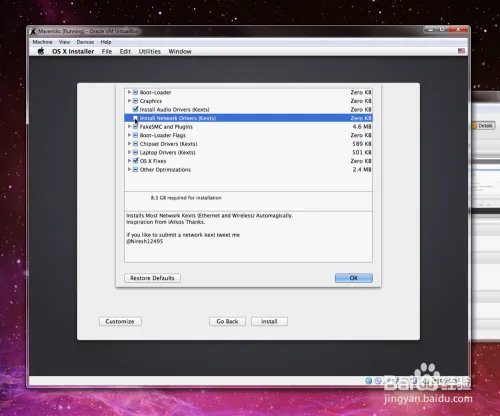
Task: Select the Chipset Drivers (Kexts) label
Action: click(168, 144)
